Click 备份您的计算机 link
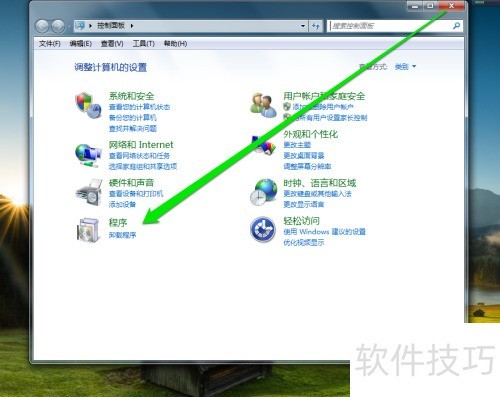The width and height of the screenshot is (500, 397). (x=132, y=118)
